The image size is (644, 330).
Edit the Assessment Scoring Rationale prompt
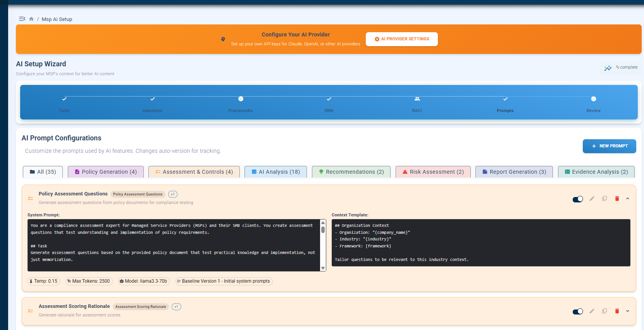(592, 311)
